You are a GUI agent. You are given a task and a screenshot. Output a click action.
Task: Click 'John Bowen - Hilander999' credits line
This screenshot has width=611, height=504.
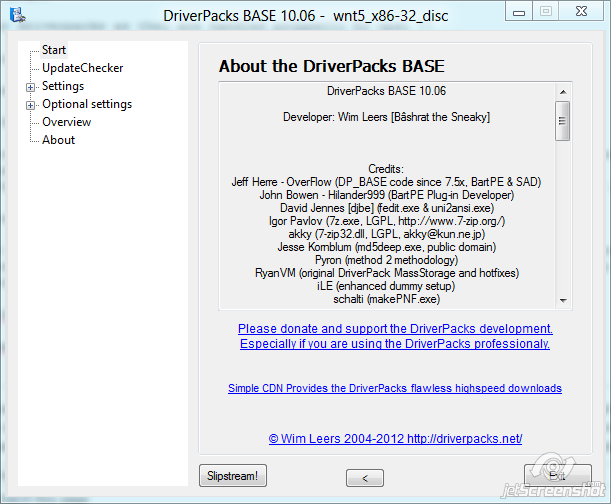tap(387, 195)
